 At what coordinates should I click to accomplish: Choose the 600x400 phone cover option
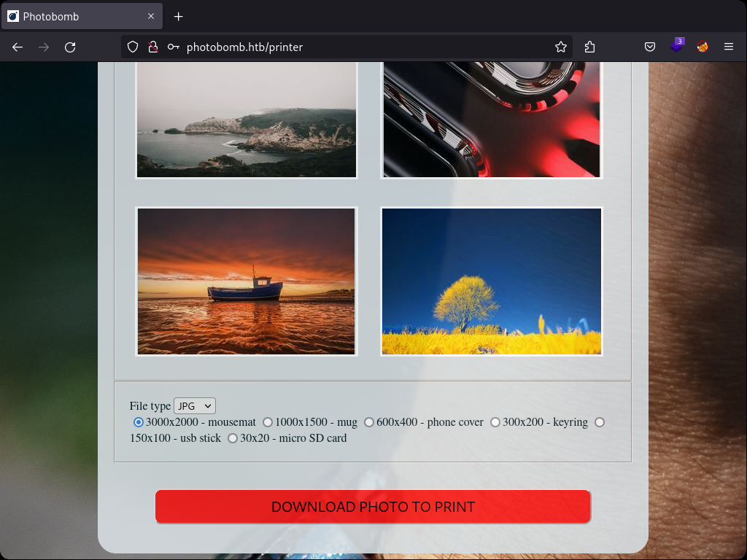pos(369,422)
